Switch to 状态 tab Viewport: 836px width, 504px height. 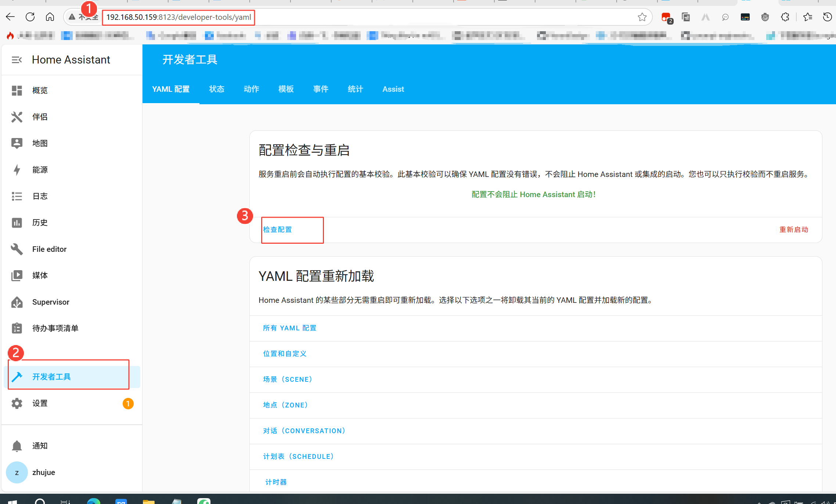217,89
